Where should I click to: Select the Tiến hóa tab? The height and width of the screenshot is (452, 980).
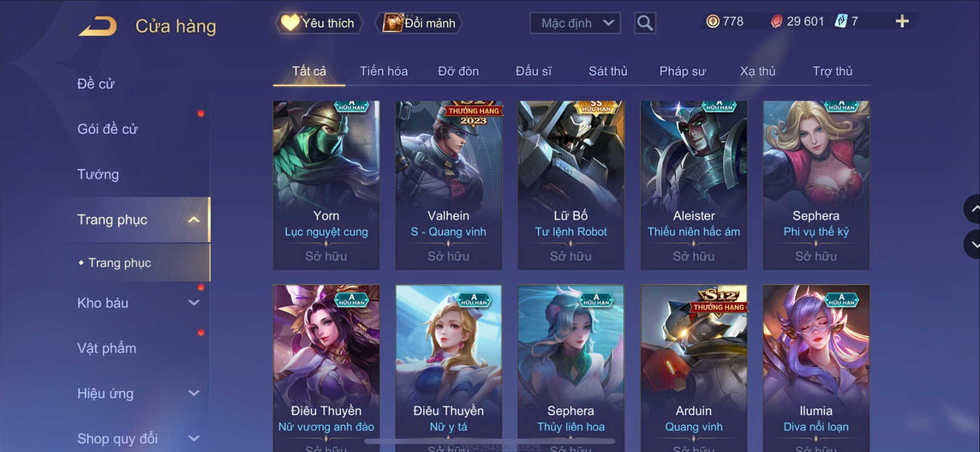[383, 71]
